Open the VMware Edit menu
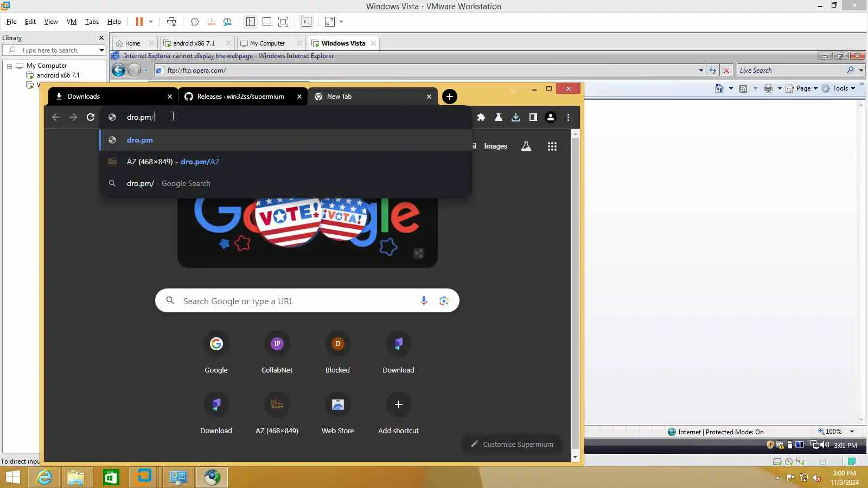The image size is (868, 488). tap(30, 22)
